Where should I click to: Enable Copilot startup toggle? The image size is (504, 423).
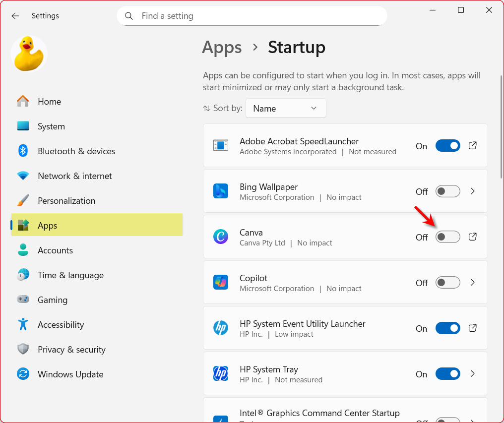pyautogui.click(x=448, y=283)
